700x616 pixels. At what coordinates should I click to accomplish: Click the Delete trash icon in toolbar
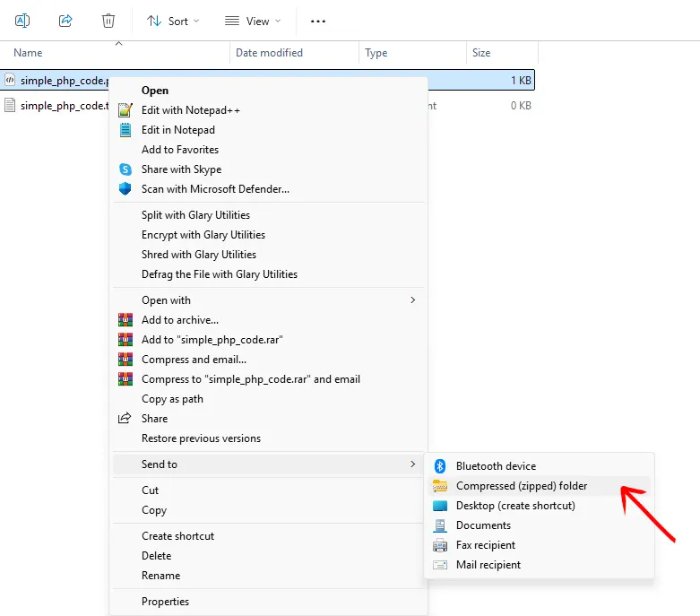(x=108, y=20)
